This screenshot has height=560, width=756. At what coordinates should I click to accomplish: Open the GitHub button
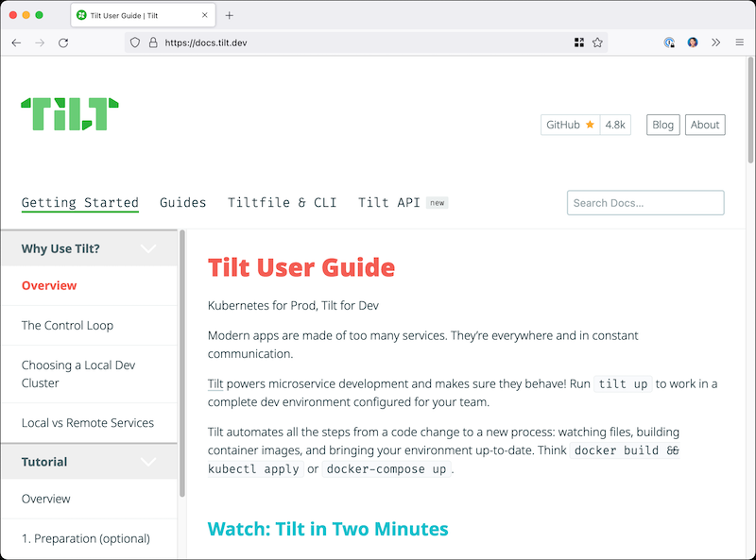[570, 125]
